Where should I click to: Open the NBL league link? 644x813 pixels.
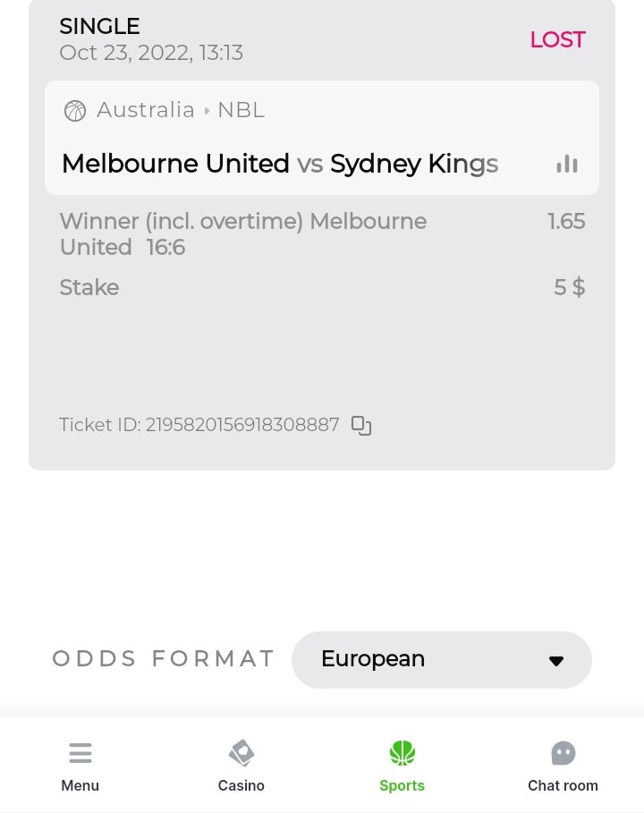pos(241,110)
